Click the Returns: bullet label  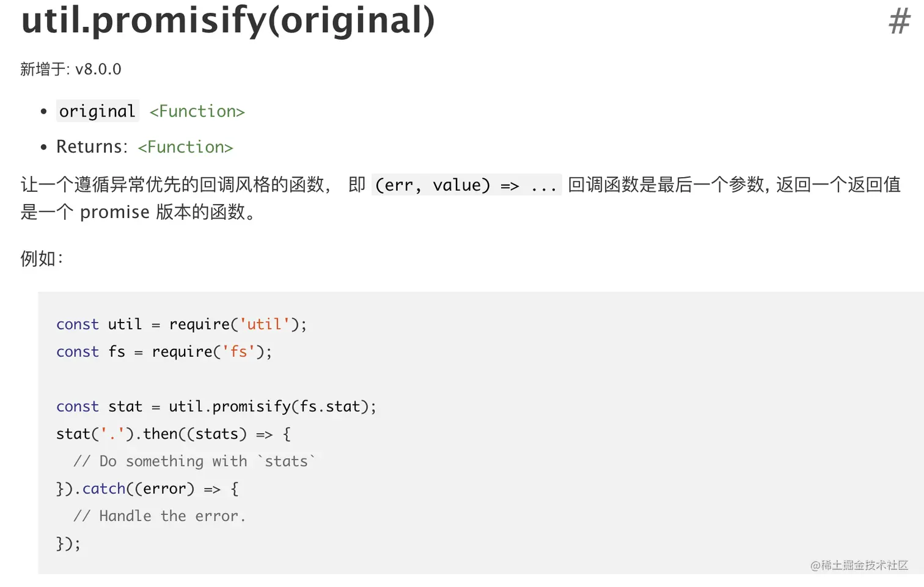tap(92, 147)
